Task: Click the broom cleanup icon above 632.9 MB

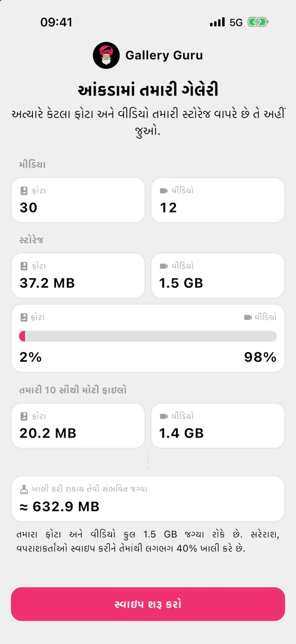Action: pyautogui.click(x=24, y=489)
